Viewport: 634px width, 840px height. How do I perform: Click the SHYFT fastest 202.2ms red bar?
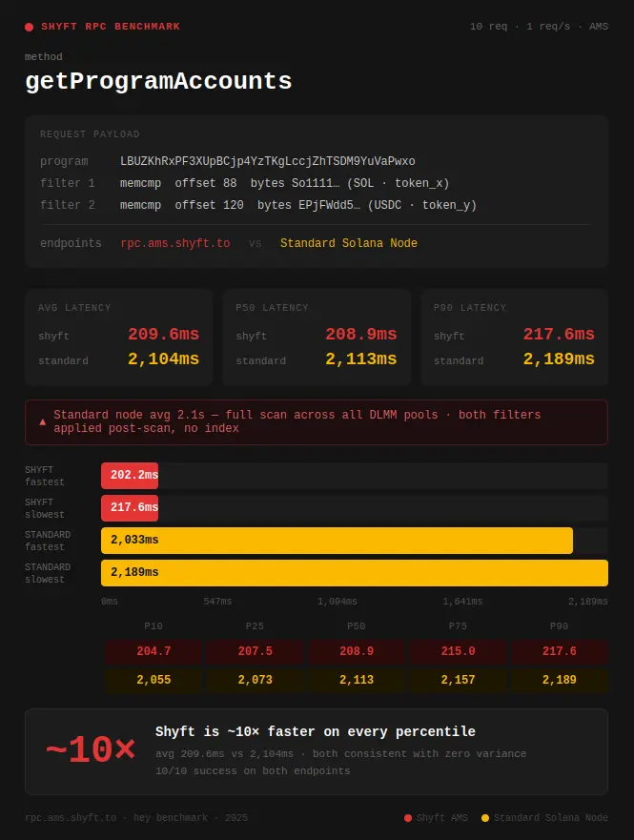point(130,476)
